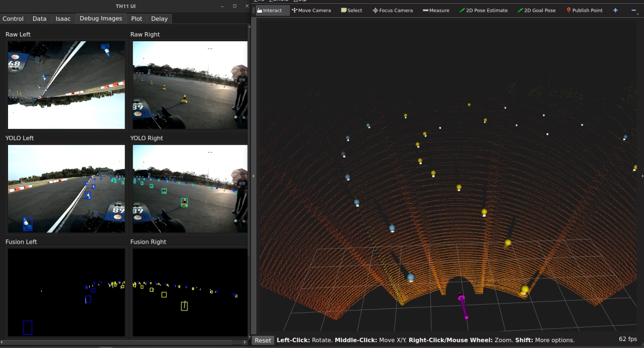Click the Raw Left camera image
Image resolution: width=644 pixels, height=348 pixels.
(66, 85)
